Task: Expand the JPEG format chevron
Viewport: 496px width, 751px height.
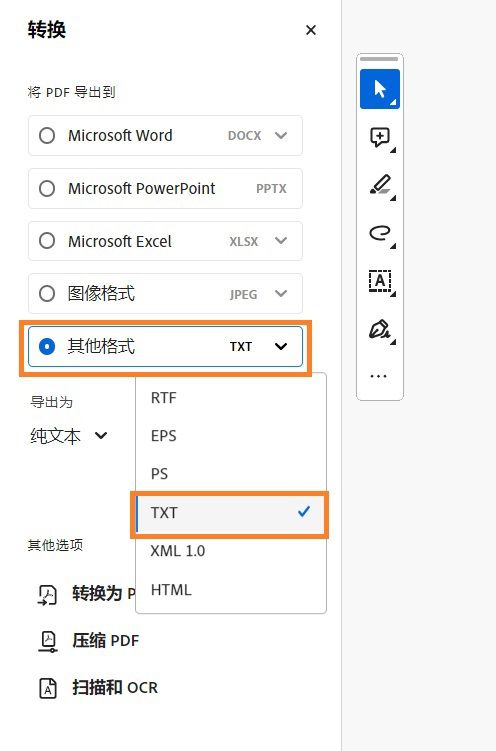Action: (x=281, y=293)
